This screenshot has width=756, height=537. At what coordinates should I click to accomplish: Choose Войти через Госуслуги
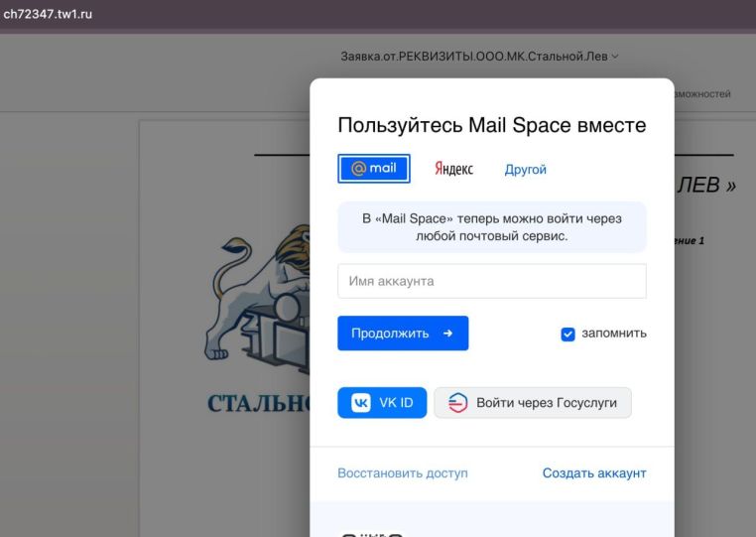(x=533, y=403)
